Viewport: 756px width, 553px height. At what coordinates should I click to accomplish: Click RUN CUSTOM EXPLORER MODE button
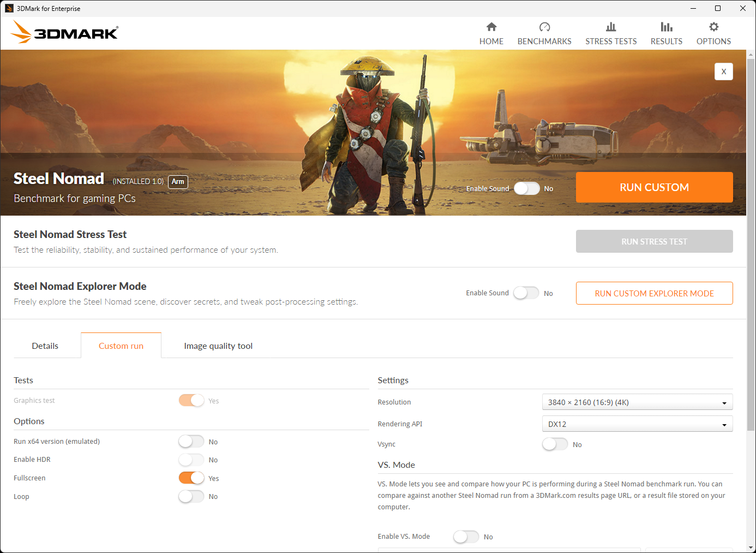[x=655, y=293]
